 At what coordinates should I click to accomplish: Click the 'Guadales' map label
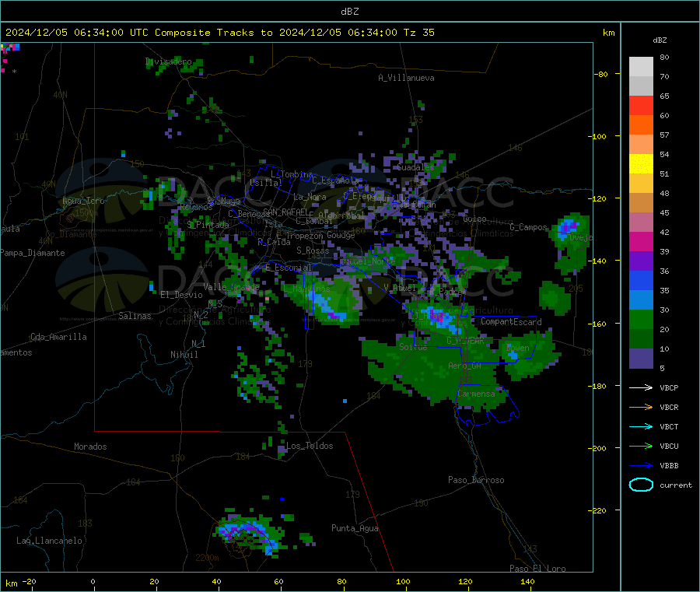pos(415,167)
